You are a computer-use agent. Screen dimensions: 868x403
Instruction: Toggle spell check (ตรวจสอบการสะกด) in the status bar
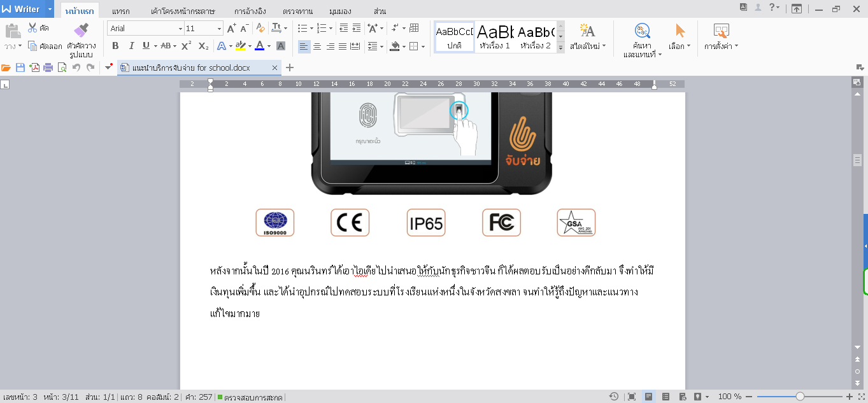[250, 397]
